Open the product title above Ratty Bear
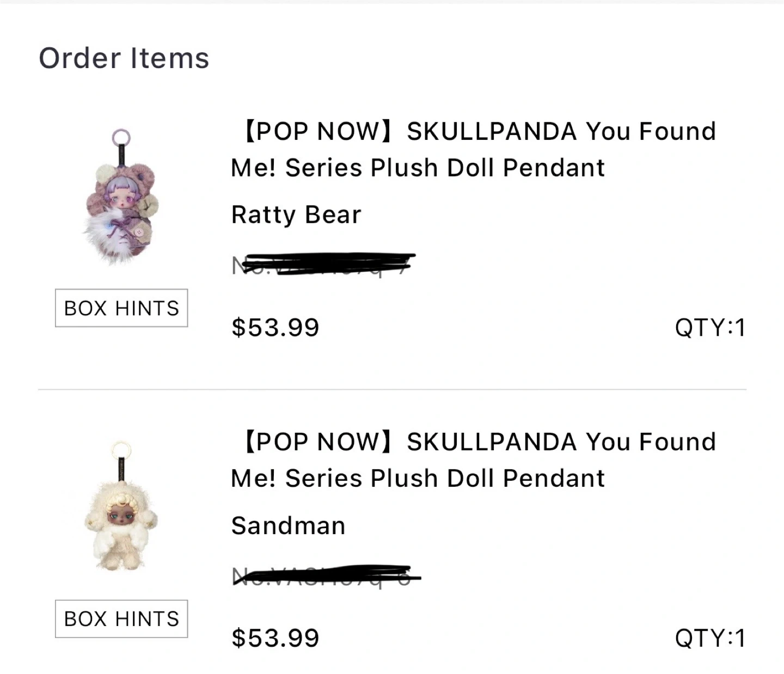The width and height of the screenshot is (784, 674). click(473, 149)
